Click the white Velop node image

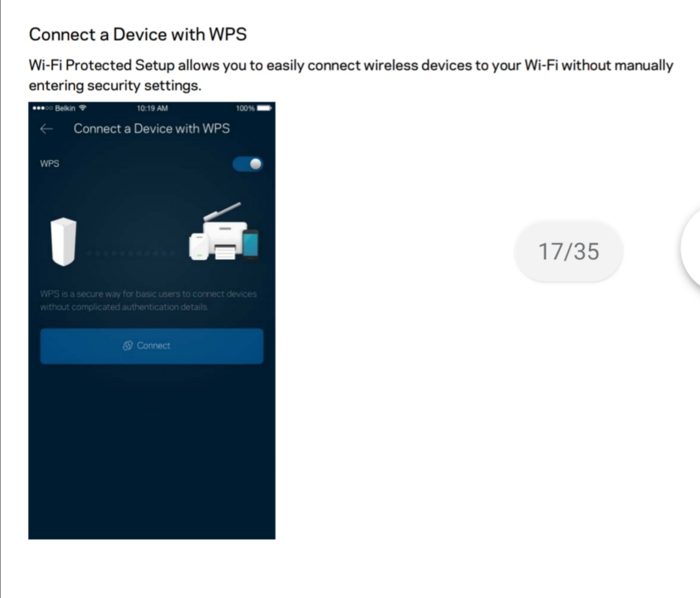point(64,242)
